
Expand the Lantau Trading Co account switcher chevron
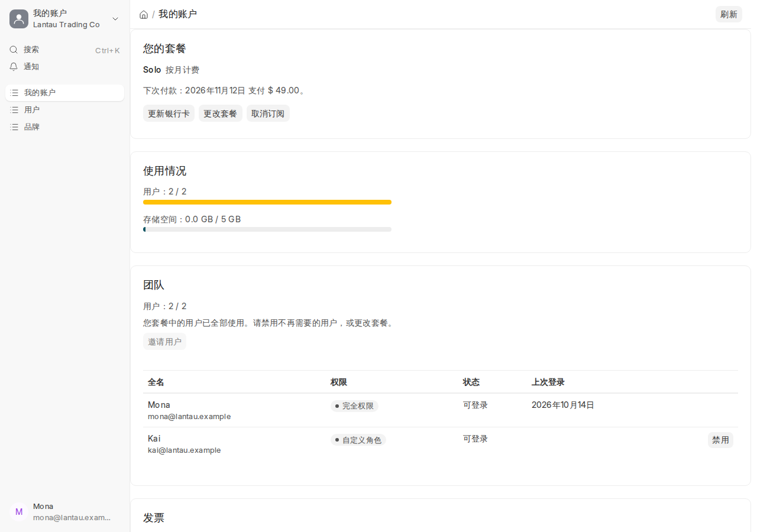115,19
